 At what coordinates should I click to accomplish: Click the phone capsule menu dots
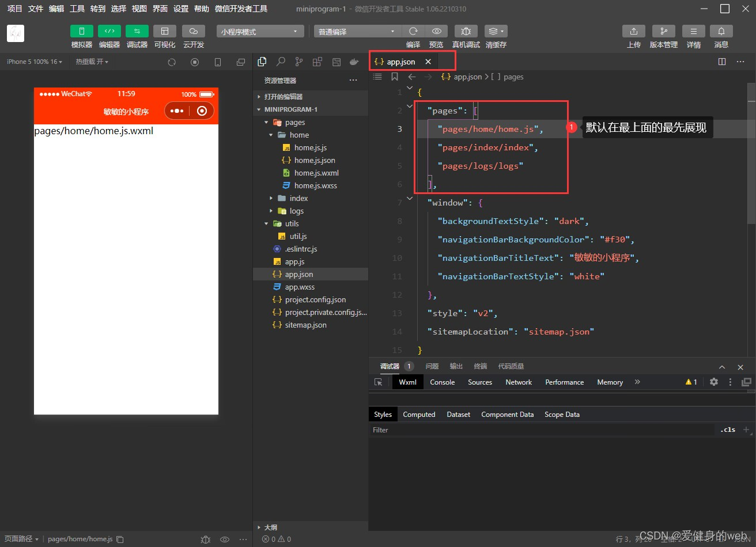coord(177,111)
